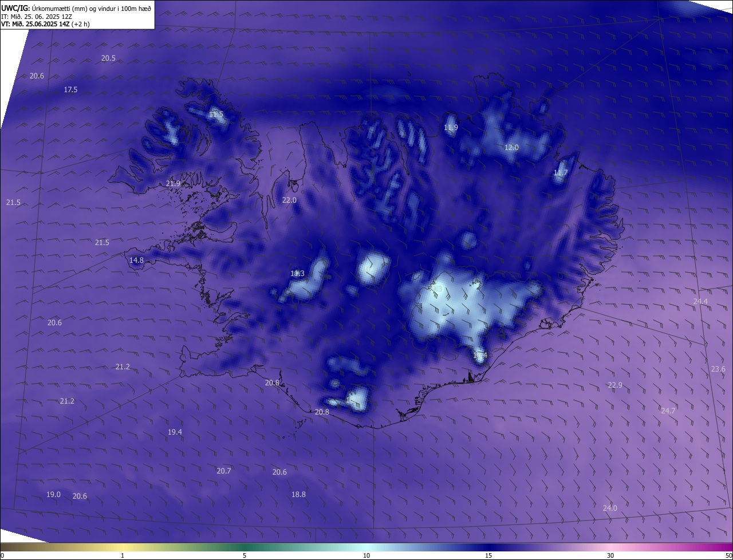Click the colour scale label 50
Image resolution: width=733 pixels, height=560 pixels.
click(728, 555)
